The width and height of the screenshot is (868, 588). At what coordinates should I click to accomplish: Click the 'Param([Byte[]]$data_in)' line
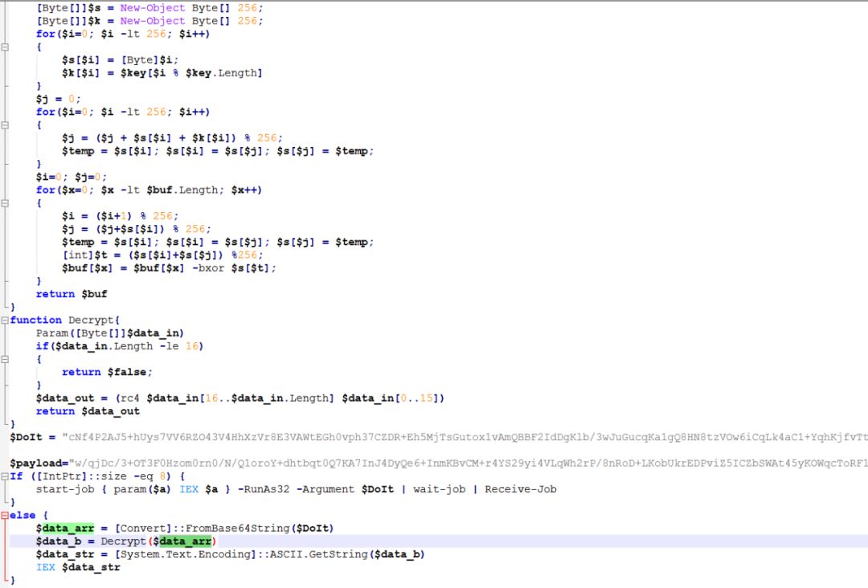pos(109,333)
